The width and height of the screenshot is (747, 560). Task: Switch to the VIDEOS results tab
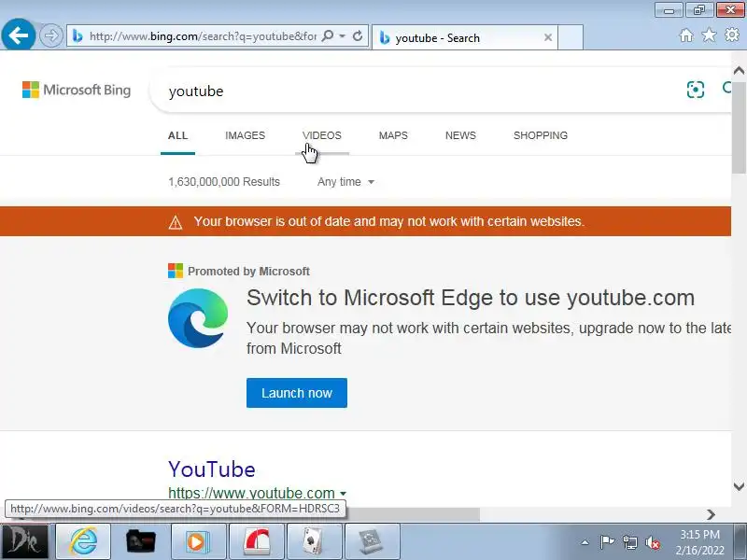[x=321, y=135]
